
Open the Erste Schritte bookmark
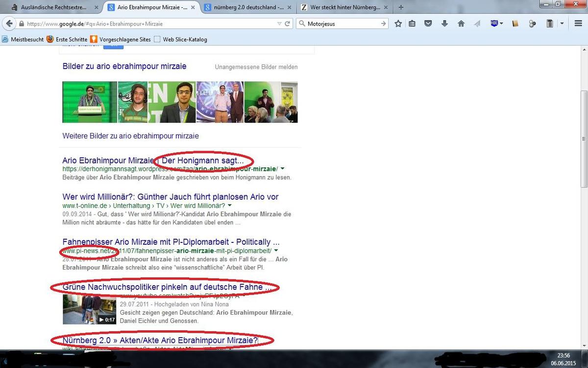[67, 39]
